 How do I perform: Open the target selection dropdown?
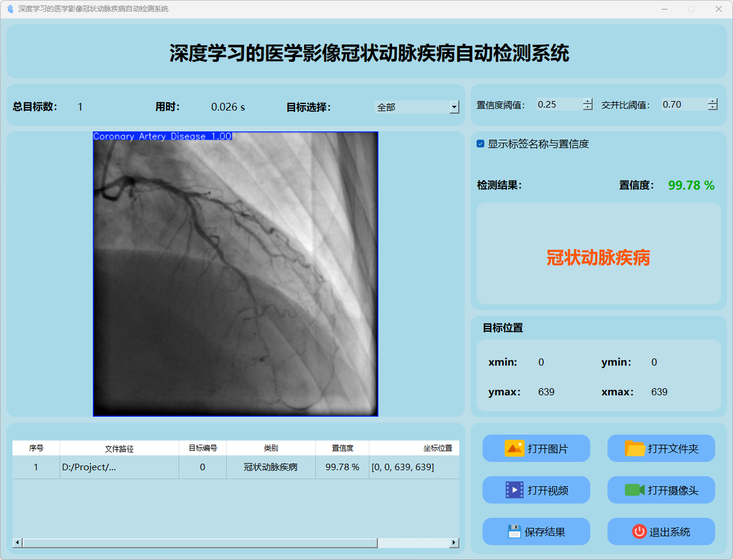coord(454,107)
